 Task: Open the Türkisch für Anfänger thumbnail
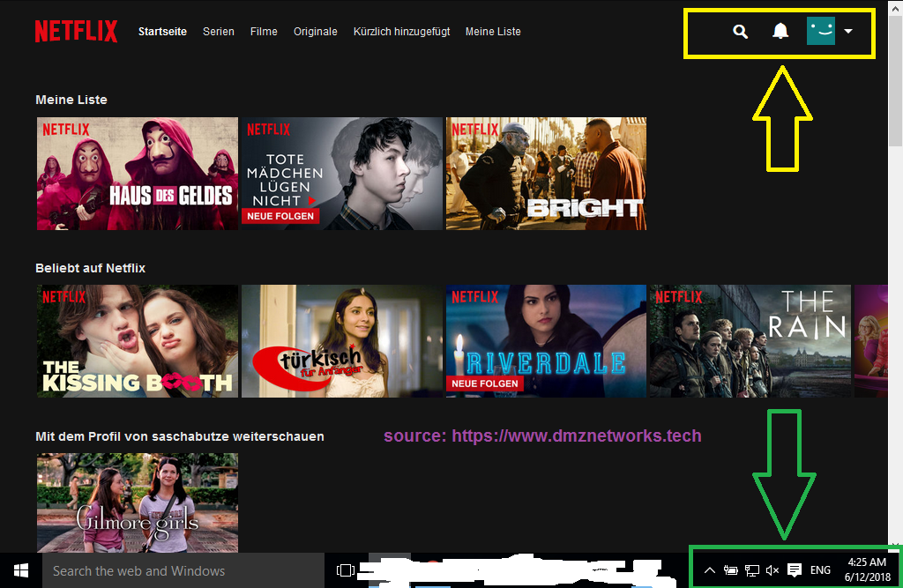point(341,341)
